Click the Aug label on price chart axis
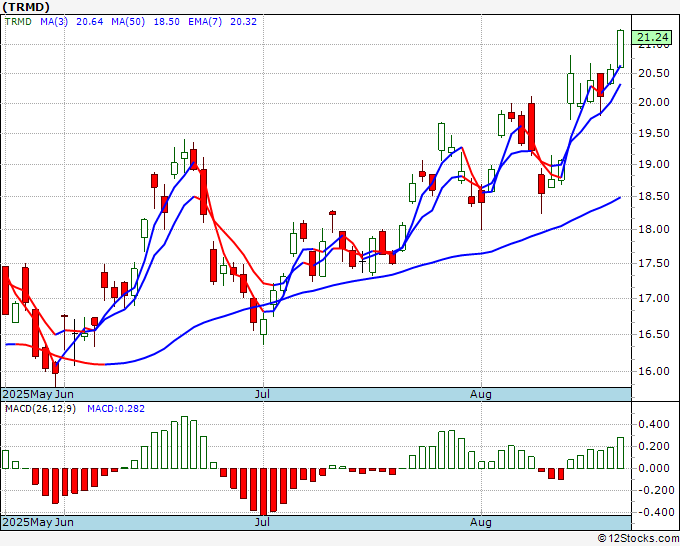The image size is (680, 546). (481, 394)
